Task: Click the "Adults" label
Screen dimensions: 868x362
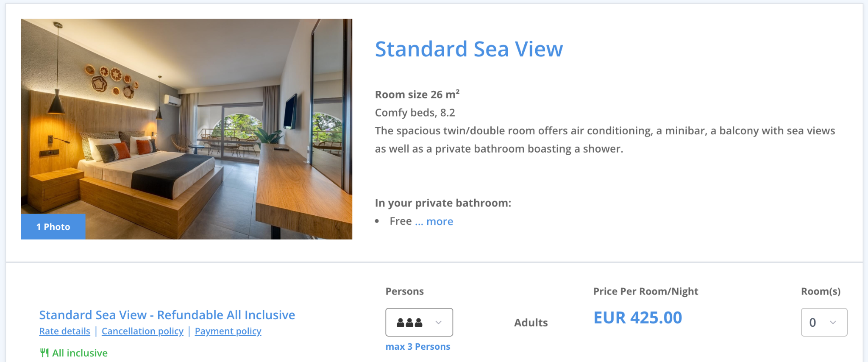Action: click(531, 323)
